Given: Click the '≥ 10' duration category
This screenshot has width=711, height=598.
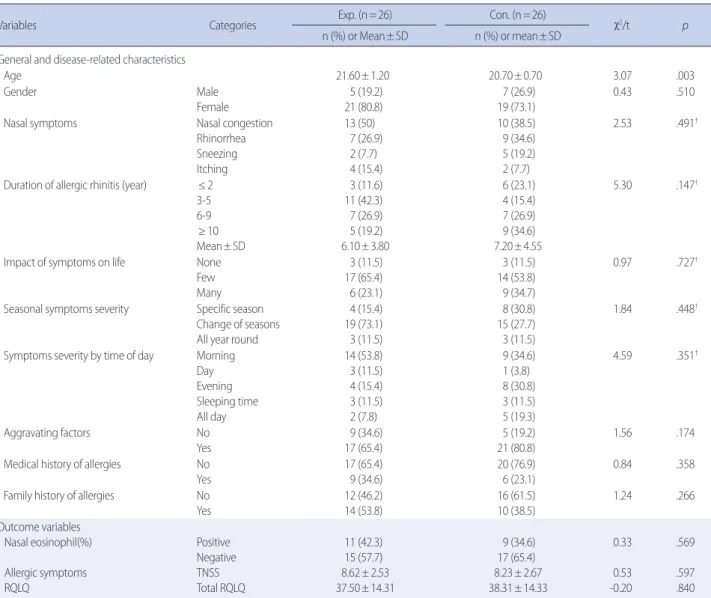Looking at the screenshot, I should click(x=208, y=231).
